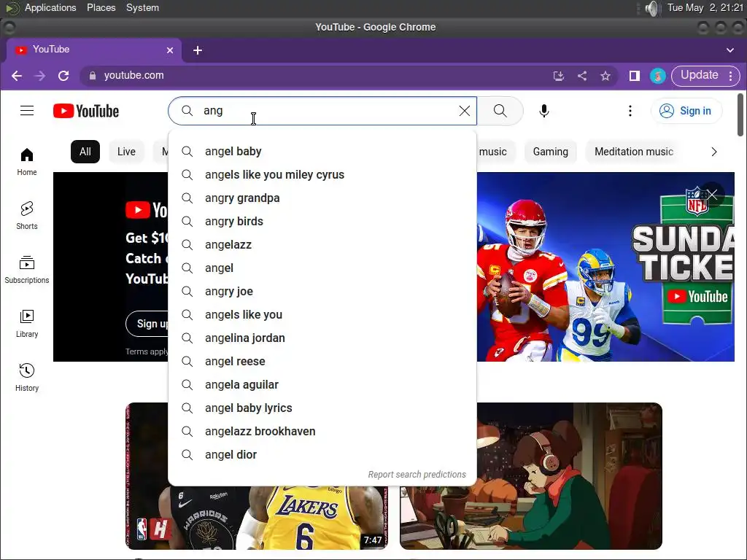Viewport: 747px width, 560px height.
Task: Choose suggestion 'angel dior'
Action: coord(322,455)
